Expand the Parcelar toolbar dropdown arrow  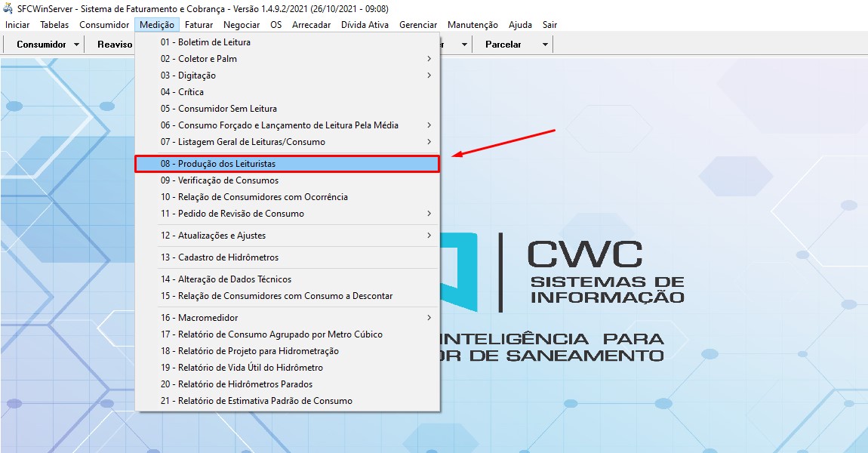coord(545,45)
